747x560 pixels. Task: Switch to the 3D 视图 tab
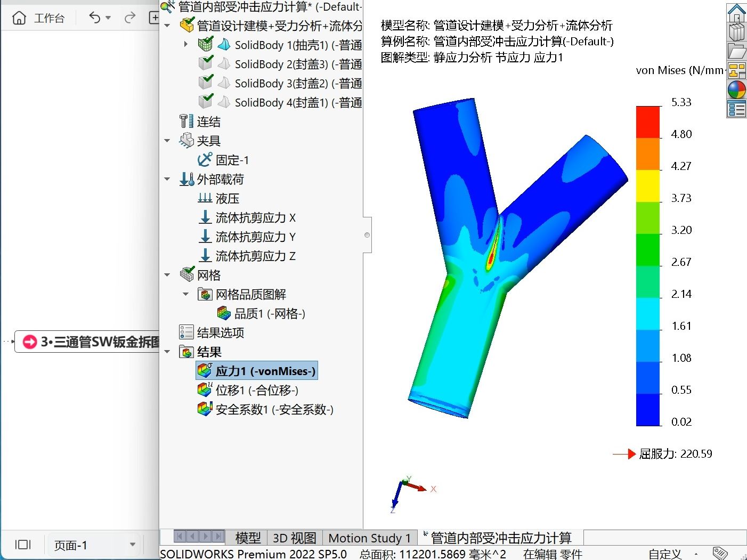294,538
